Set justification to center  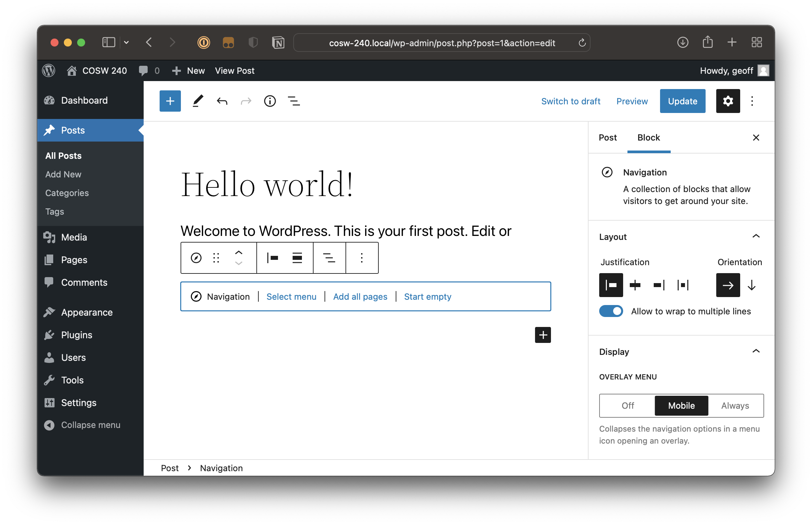click(x=635, y=285)
